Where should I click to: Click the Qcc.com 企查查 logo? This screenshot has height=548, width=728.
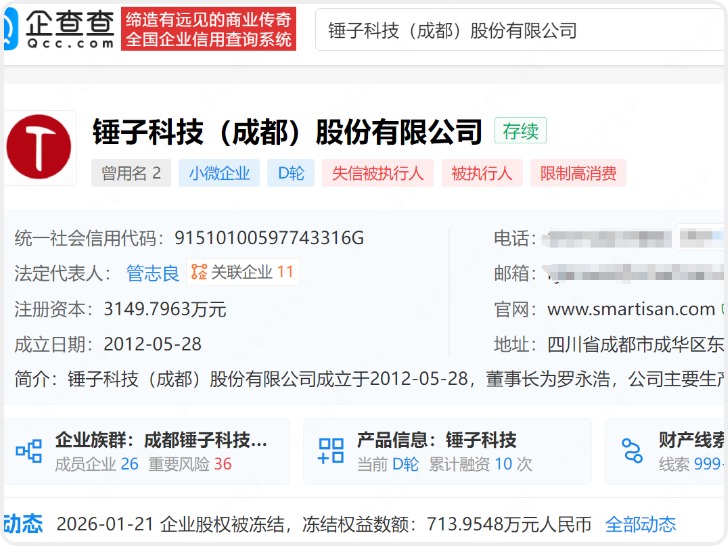pyautogui.click(x=58, y=29)
